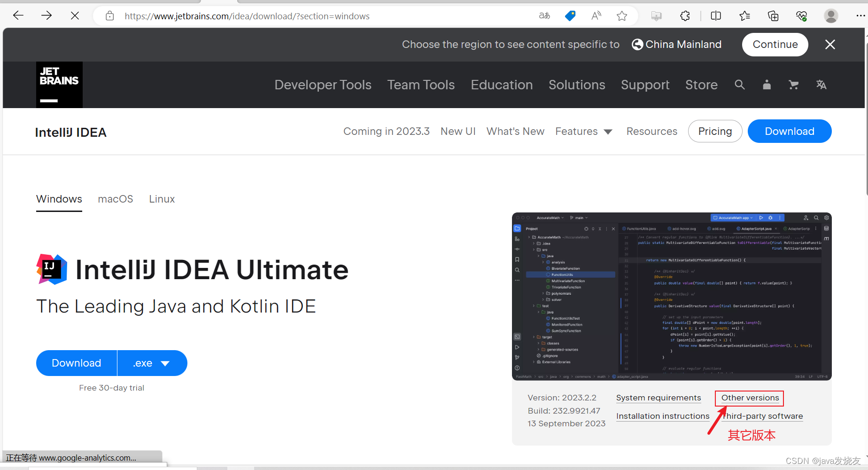
Task: Click the JetBrains logo
Action: point(59,85)
